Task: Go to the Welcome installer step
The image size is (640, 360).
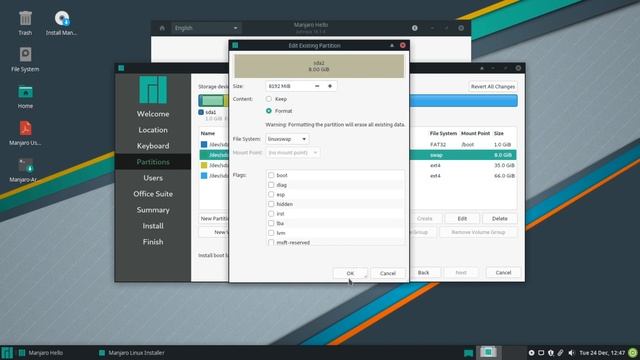Action: (153, 114)
